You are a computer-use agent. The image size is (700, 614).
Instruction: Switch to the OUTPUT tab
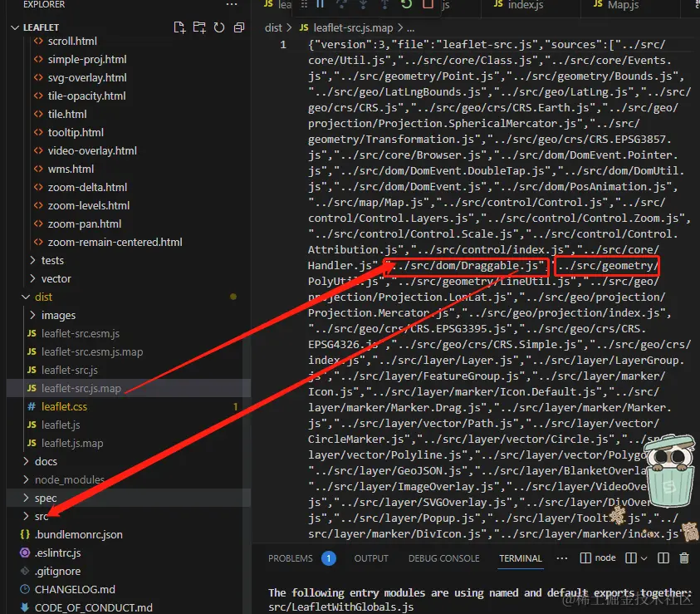(x=371, y=558)
